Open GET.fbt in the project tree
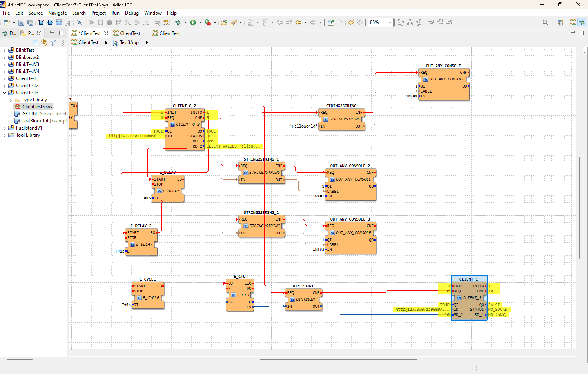 tap(30, 114)
